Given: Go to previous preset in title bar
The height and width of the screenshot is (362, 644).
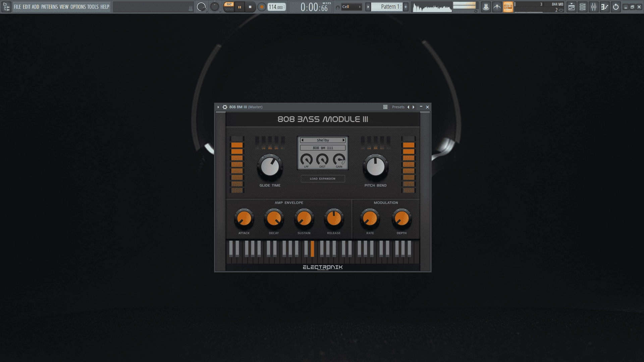Looking at the screenshot, I should coord(408,107).
